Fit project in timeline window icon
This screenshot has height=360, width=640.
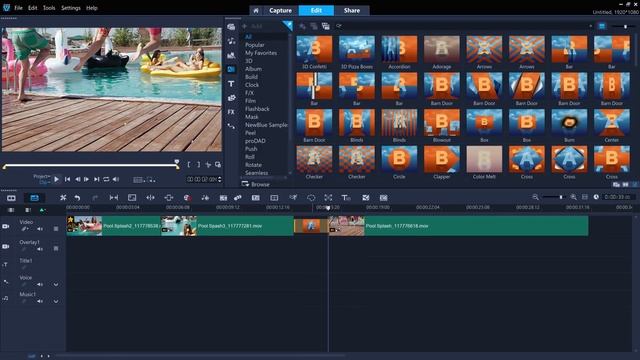pos(585,197)
